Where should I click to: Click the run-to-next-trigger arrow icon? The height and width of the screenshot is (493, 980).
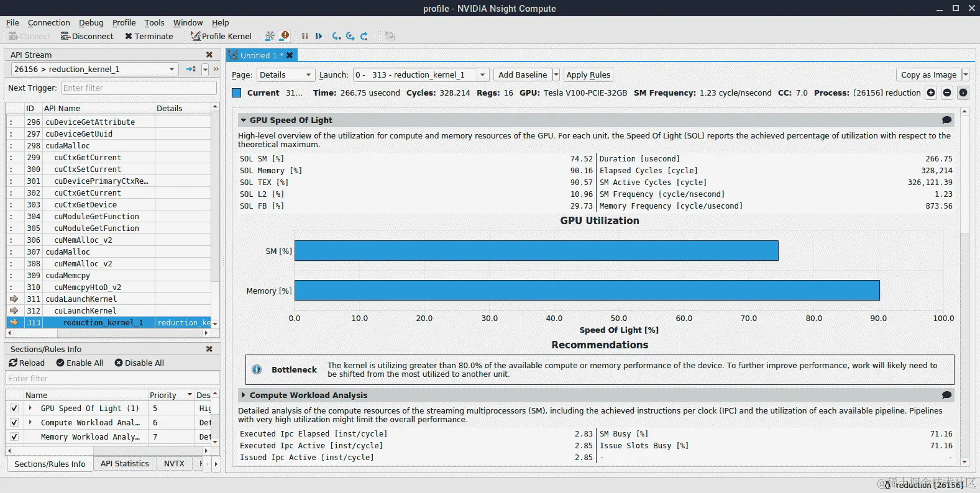(x=191, y=69)
